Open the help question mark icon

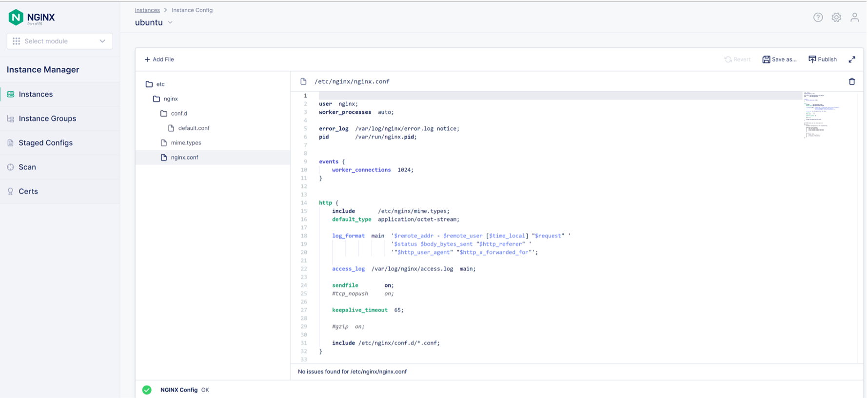tap(818, 18)
